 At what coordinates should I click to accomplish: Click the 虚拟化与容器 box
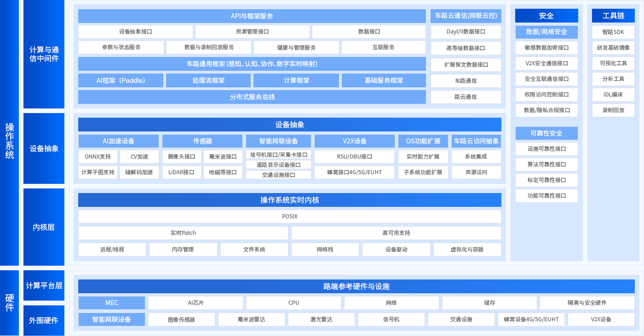[467, 250]
